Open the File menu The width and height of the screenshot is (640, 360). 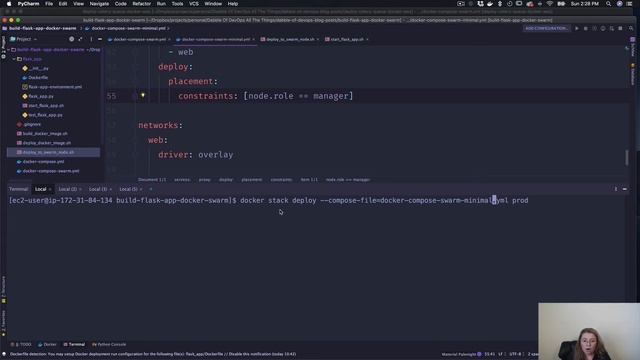tap(49, 4)
